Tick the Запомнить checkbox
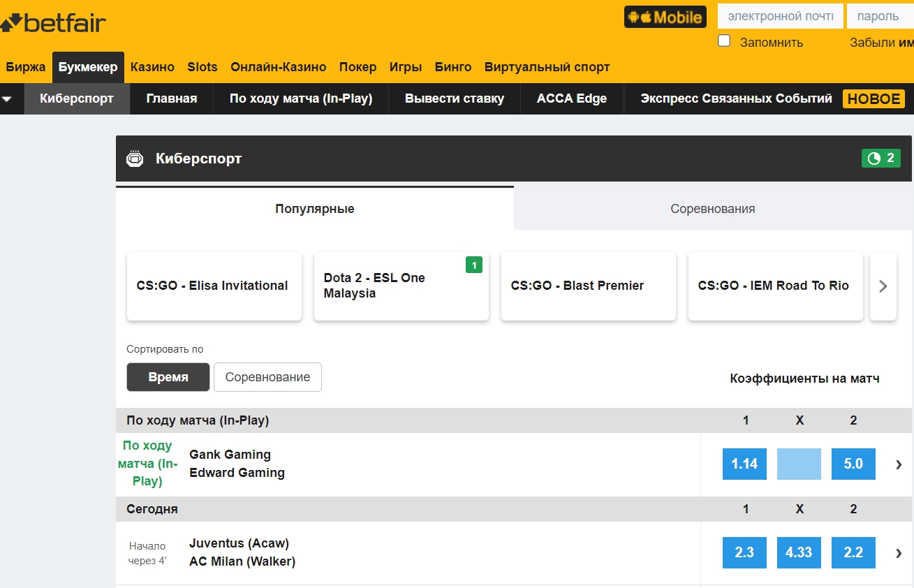 (724, 41)
